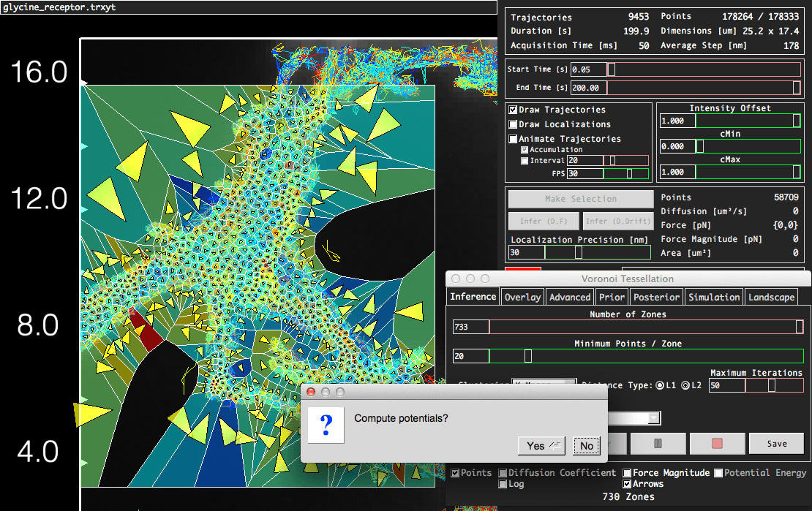
Task: Go to the Posterior tab
Action: tap(657, 297)
